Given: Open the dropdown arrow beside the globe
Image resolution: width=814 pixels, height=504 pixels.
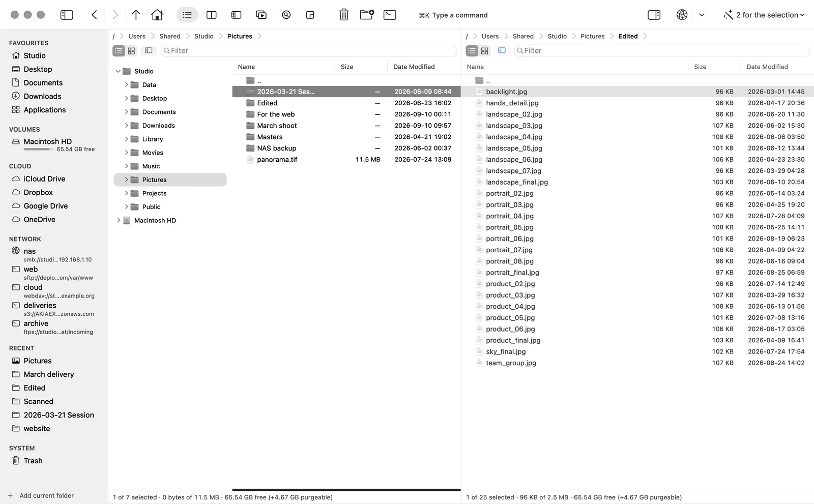Looking at the screenshot, I should coord(702,15).
